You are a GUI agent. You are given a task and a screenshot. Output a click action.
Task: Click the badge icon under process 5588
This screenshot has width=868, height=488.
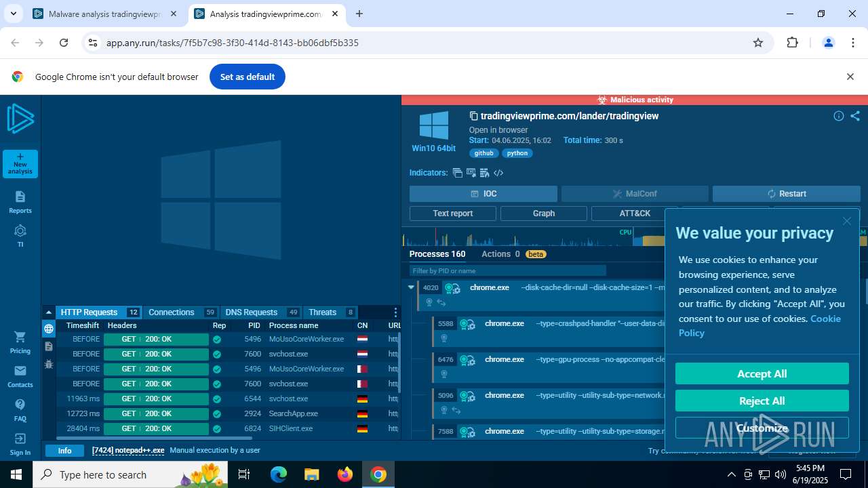pos(444,338)
